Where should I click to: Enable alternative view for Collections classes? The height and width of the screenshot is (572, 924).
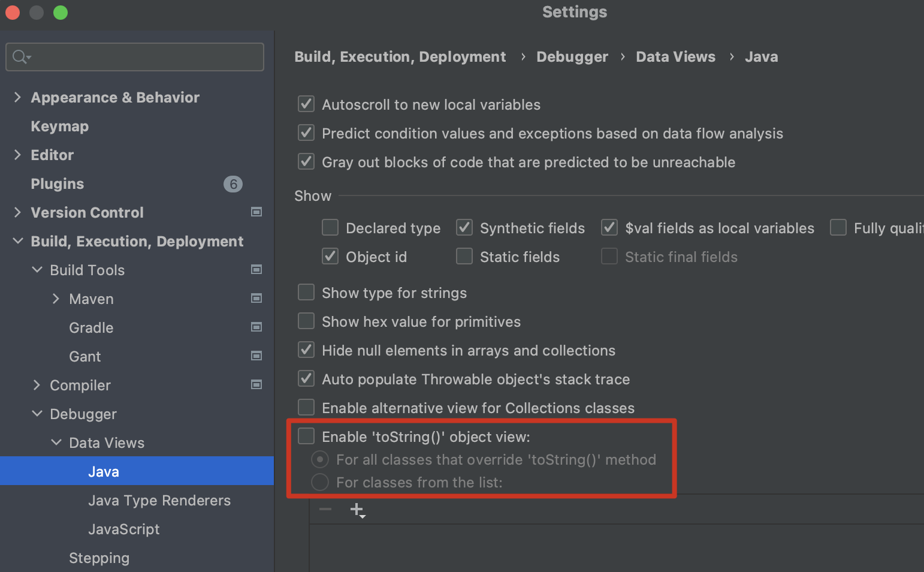306,407
